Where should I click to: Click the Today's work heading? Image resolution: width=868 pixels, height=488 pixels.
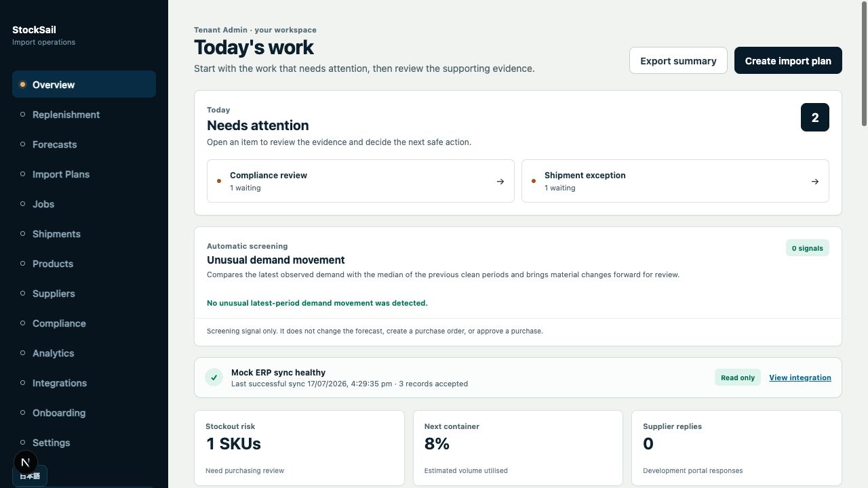(254, 47)
